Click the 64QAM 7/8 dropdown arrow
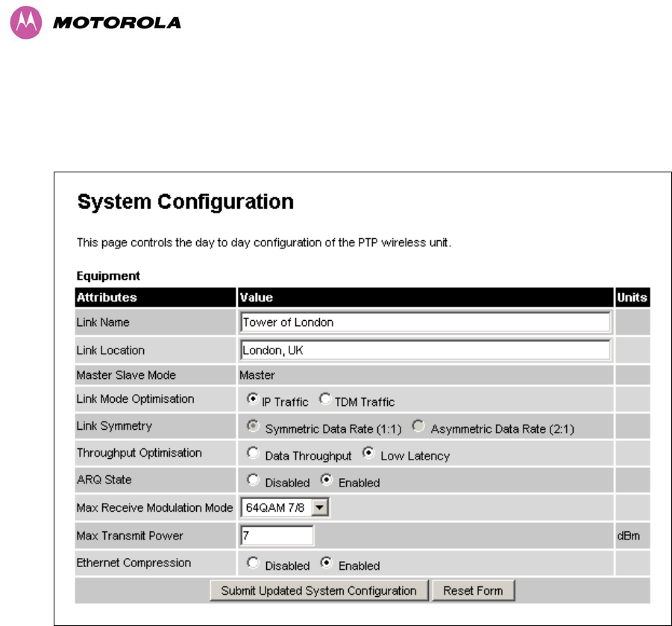This screenshot has width=672, height=626. 320,507
